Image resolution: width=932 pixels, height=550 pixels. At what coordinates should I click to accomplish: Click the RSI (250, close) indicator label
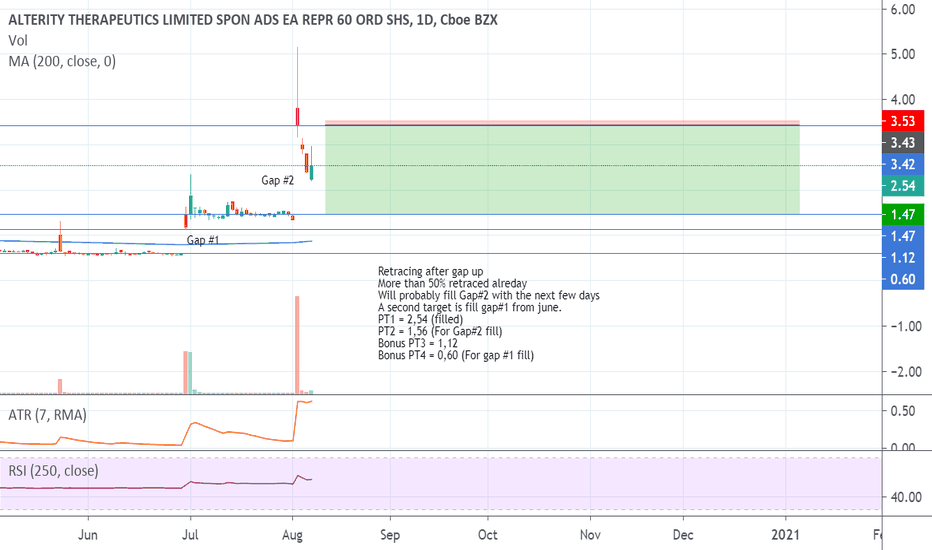pos(53,471)
